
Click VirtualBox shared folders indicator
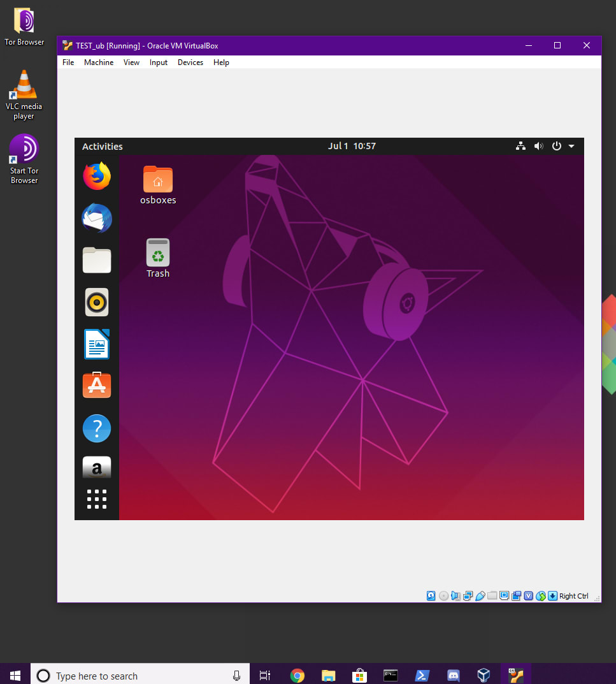492,596
